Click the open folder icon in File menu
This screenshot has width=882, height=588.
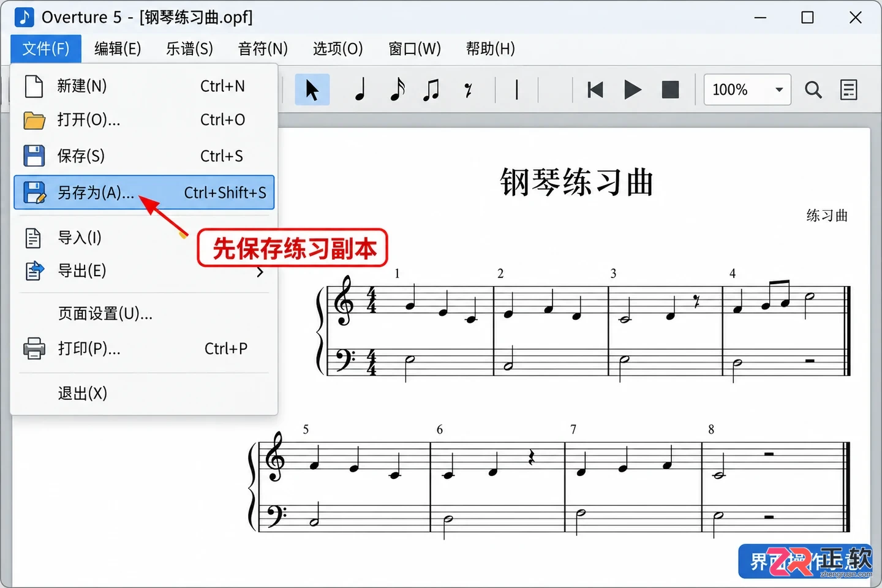click(x=34, y=120)
